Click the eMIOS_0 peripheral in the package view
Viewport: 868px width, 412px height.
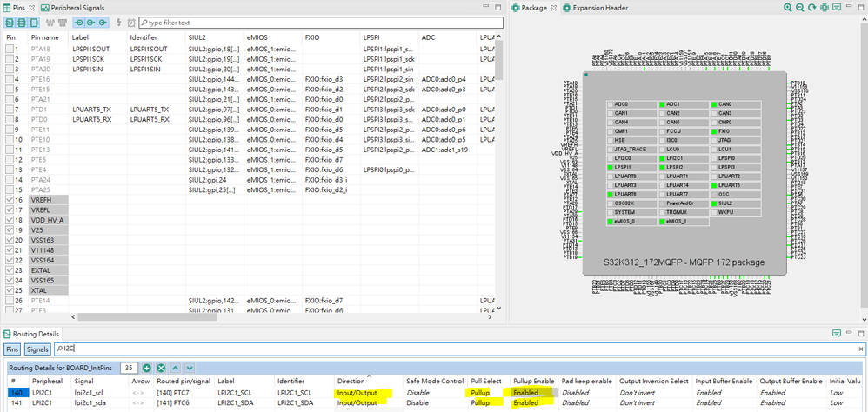click(631, 221)
